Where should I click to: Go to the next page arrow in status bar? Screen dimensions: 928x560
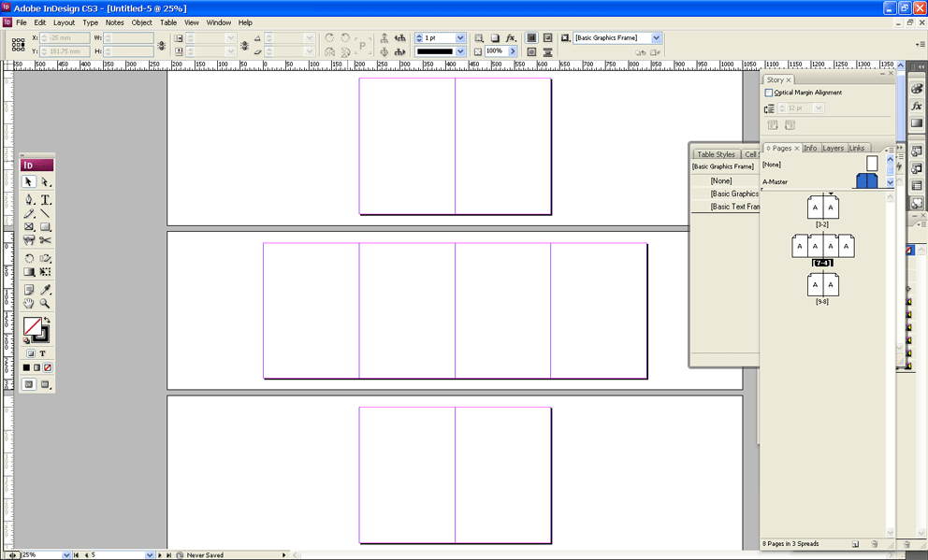(x=160, y=555)
